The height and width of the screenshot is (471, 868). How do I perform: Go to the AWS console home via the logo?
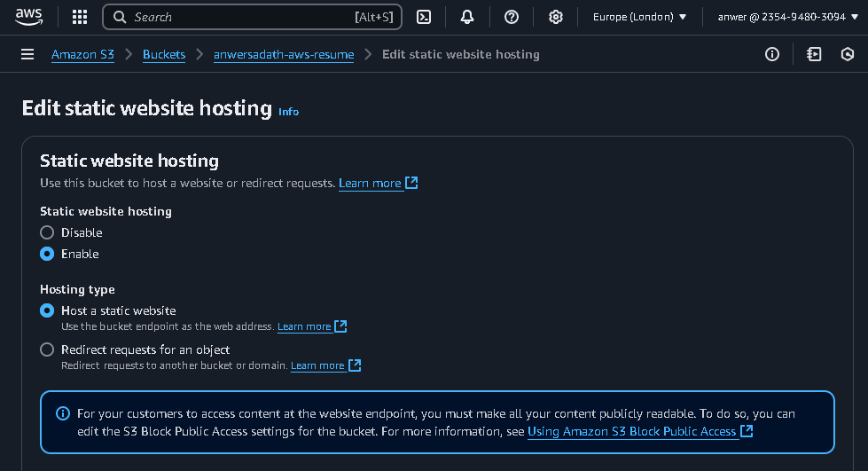point(28,17)
